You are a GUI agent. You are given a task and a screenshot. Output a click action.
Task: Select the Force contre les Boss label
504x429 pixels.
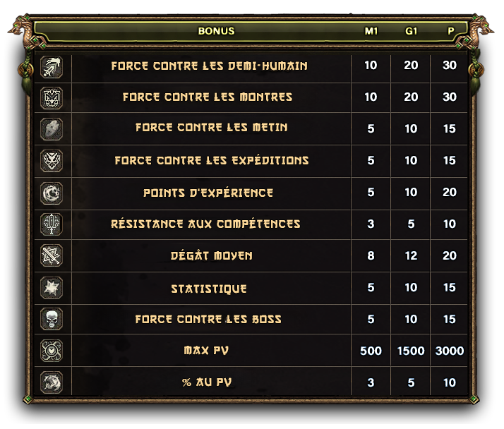tap(208, 319)
